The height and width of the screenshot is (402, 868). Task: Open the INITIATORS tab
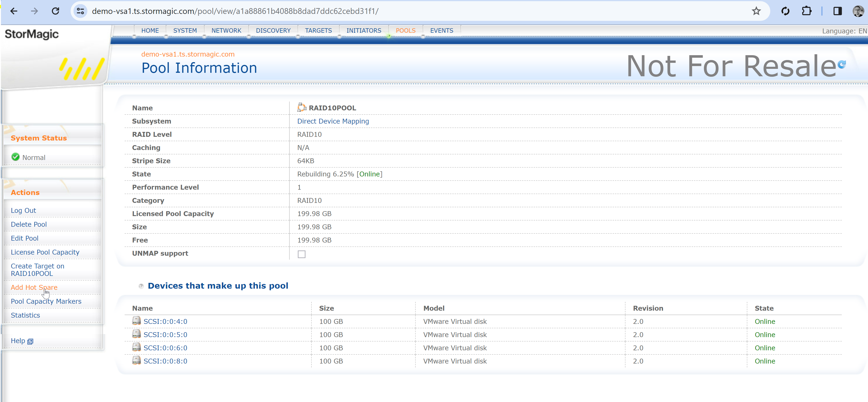tap(364, 31)
